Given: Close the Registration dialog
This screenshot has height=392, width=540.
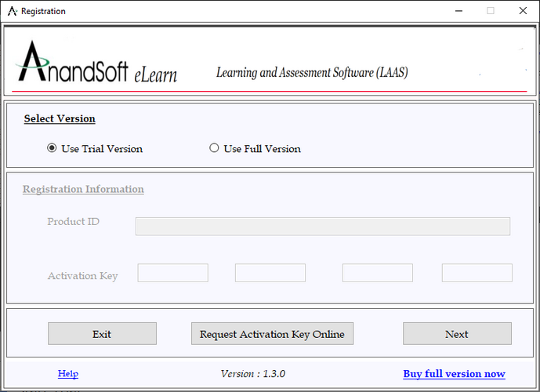Looking at the screenshot, I should click(x=523, y=11).
